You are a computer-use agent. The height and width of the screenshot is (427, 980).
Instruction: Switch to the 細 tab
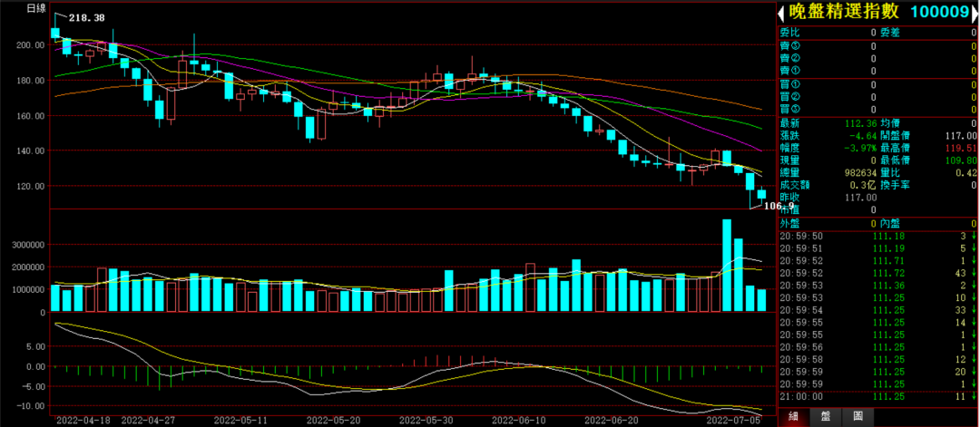pyautogui.click(x=794, y=417)
